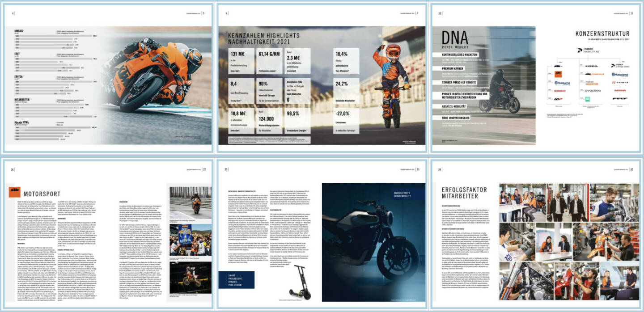Click the 'Compliance Fälle' tile
The width and height of the screenshot is (644, 312).
pos(297,92)
